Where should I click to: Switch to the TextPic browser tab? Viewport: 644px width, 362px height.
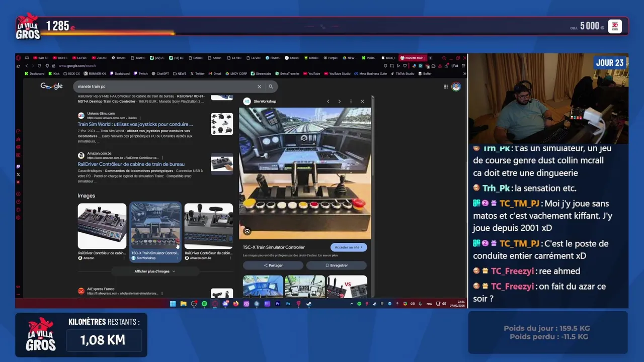137,58
